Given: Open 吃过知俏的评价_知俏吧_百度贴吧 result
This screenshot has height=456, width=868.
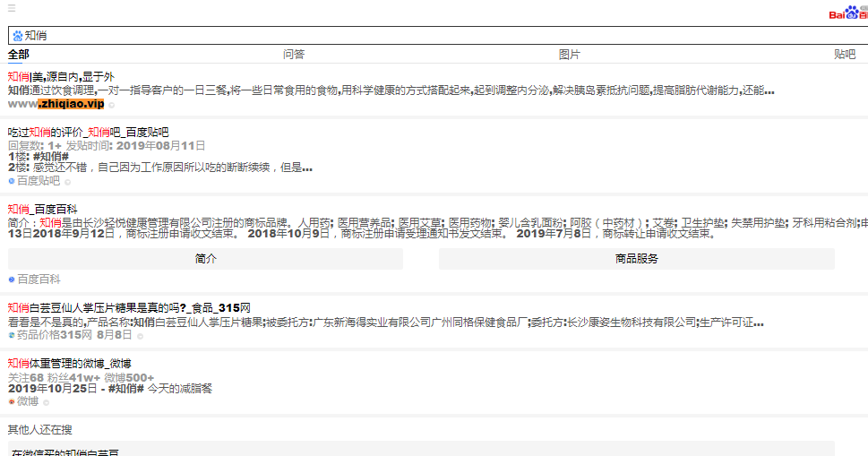Looking at the screenshot, I should point(88,133).
